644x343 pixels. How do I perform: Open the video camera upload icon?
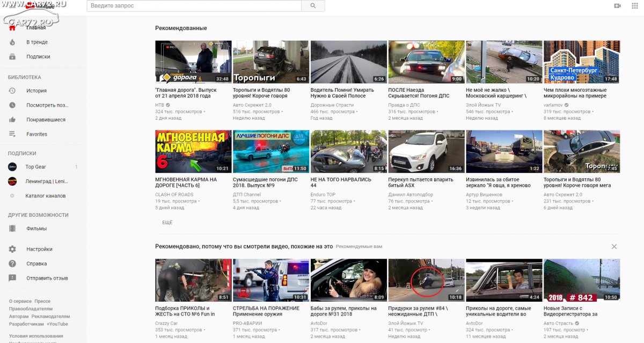click(x=617, y=6)
